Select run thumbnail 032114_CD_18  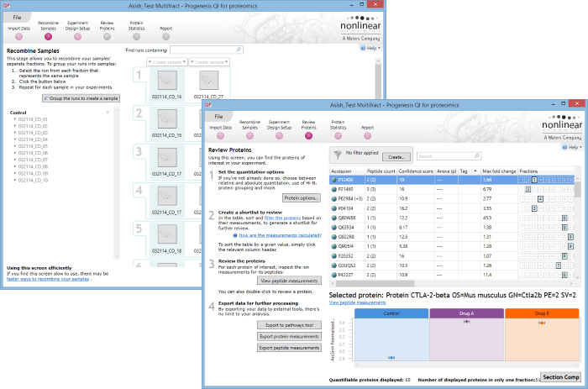click(167, 234)
